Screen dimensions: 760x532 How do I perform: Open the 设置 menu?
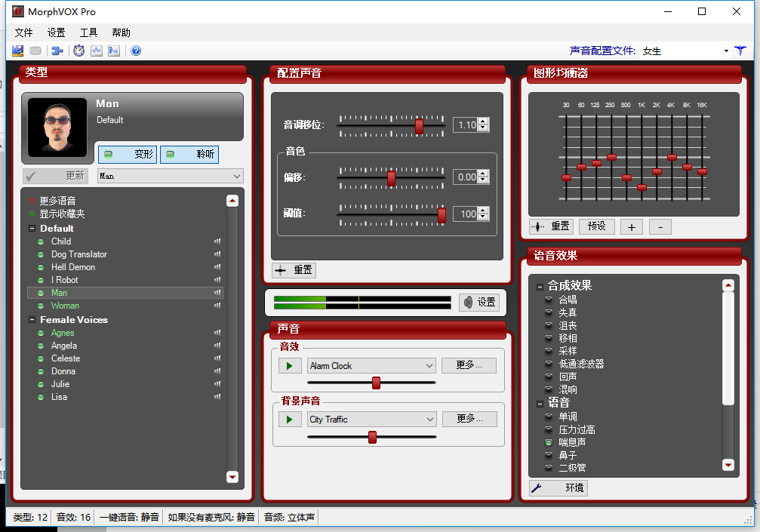(56, 32)
